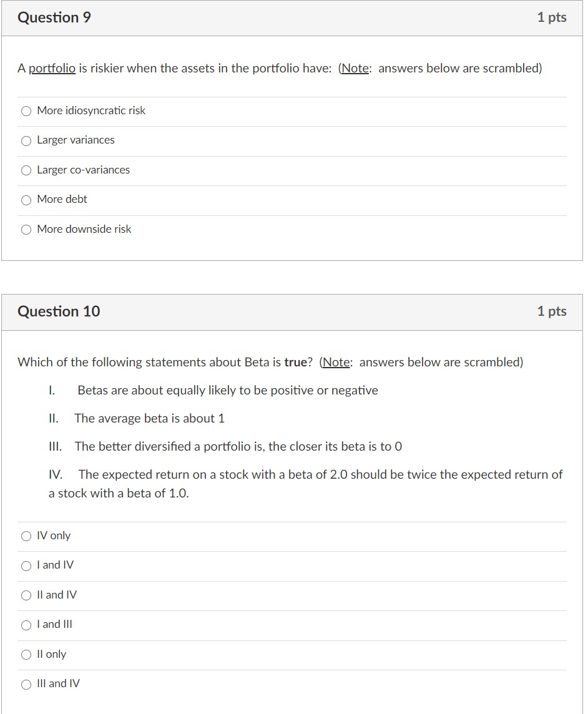Click the Question 9 header

[54, 17]
